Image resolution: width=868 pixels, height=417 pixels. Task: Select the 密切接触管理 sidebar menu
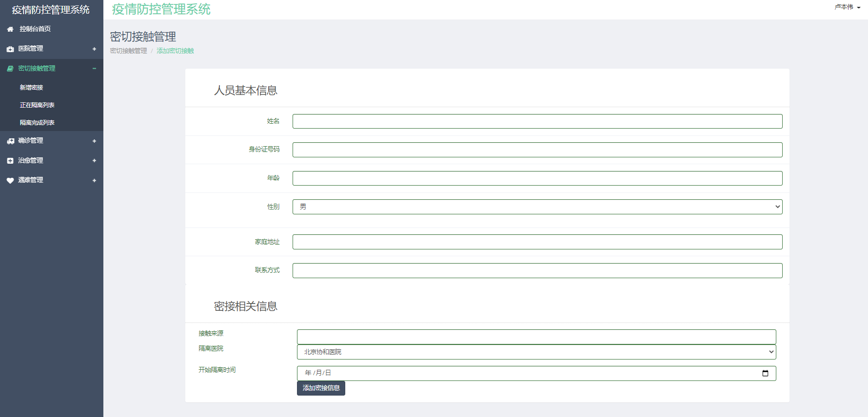click(x=52, y=69)
